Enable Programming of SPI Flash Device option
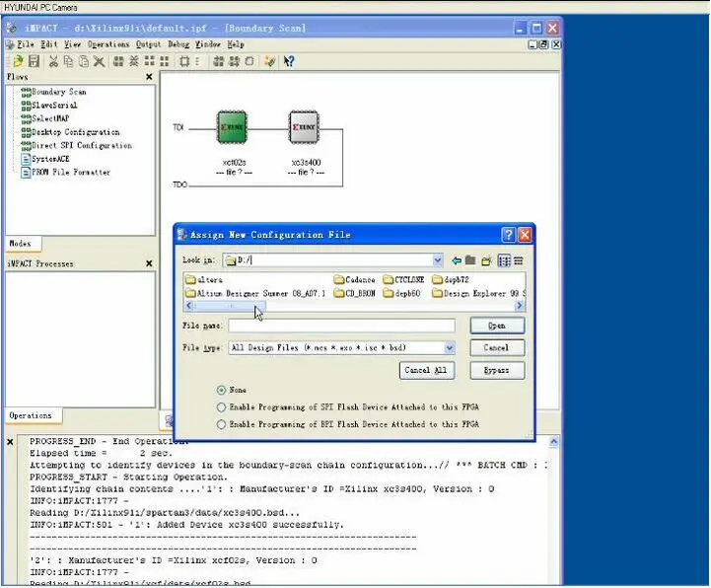Image resolution: width=711 pixels, height=588 pixels. coord(221,406)
